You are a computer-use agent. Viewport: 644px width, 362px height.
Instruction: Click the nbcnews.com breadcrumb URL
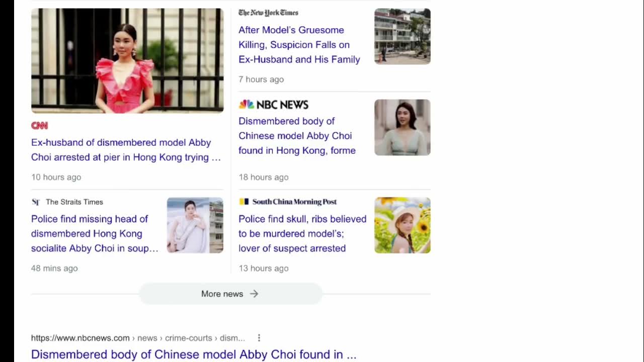[x=138, y=338]
